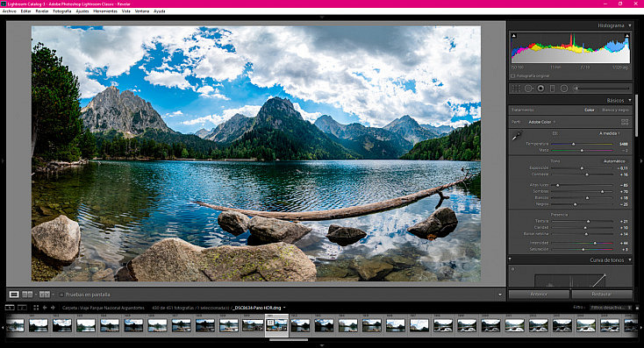Toggle shadow clipping indicator in histogram
644x348 pixels.
coord(514,36)
